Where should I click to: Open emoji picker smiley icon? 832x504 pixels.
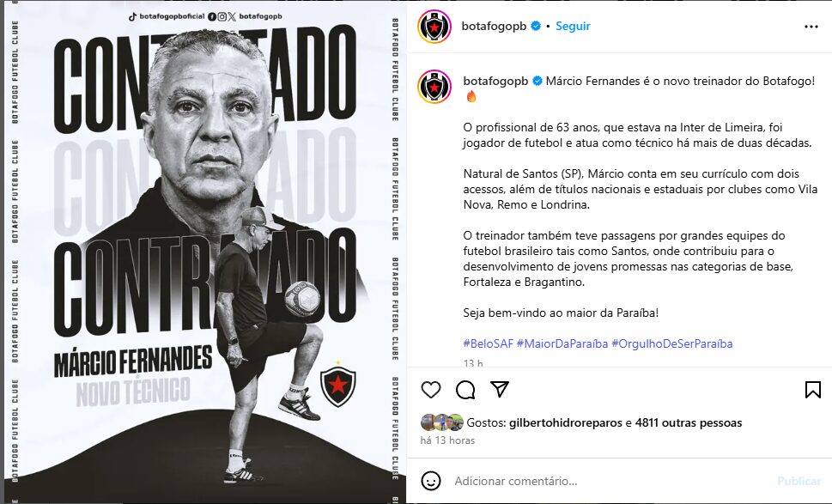431,481
